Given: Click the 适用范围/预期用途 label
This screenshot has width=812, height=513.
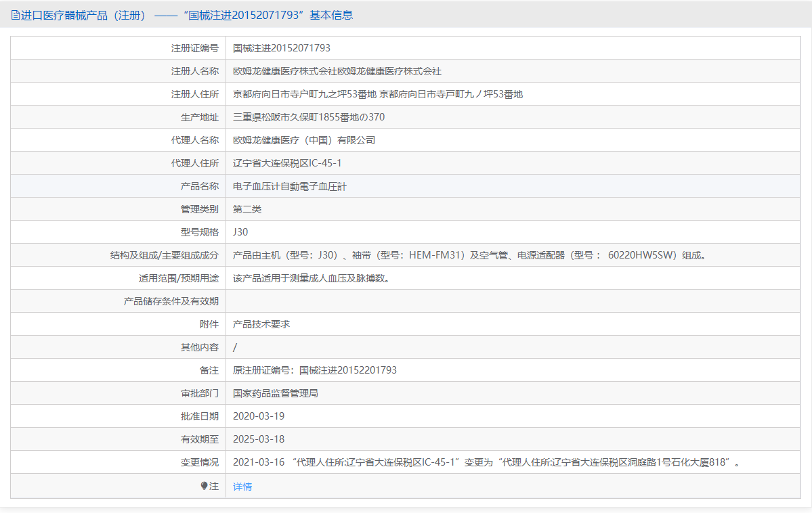Looking at the screenshot, I should (x=178, y=278).
